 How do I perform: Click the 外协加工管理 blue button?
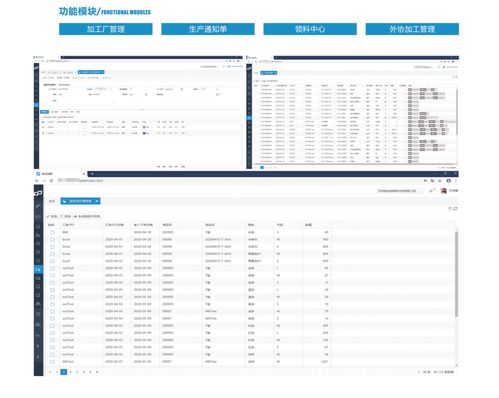[412, 29]
